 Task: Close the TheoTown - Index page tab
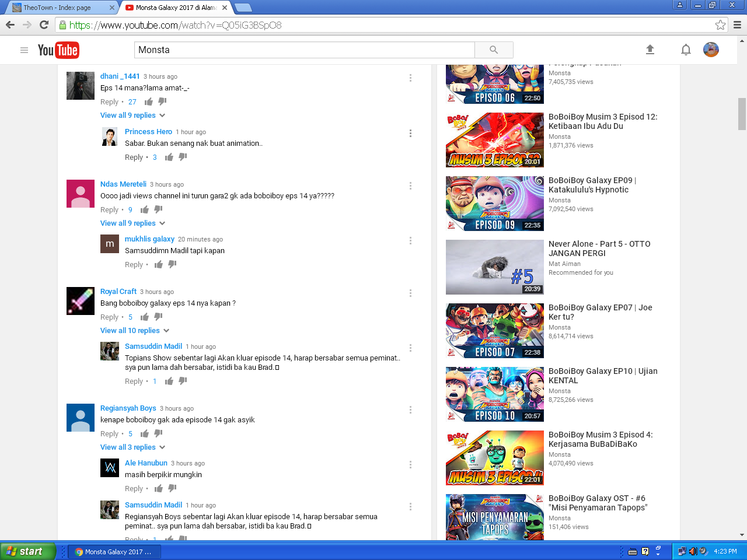click(x=112, y=8)
